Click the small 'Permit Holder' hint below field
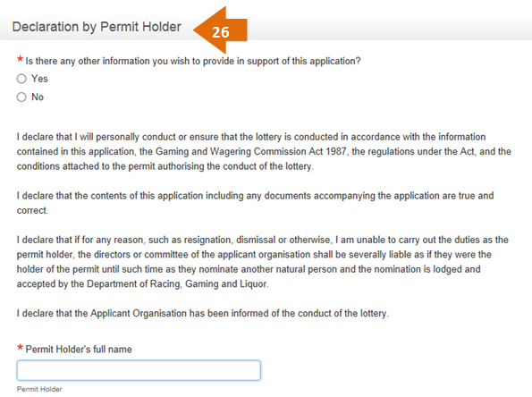 coord(39,389)
